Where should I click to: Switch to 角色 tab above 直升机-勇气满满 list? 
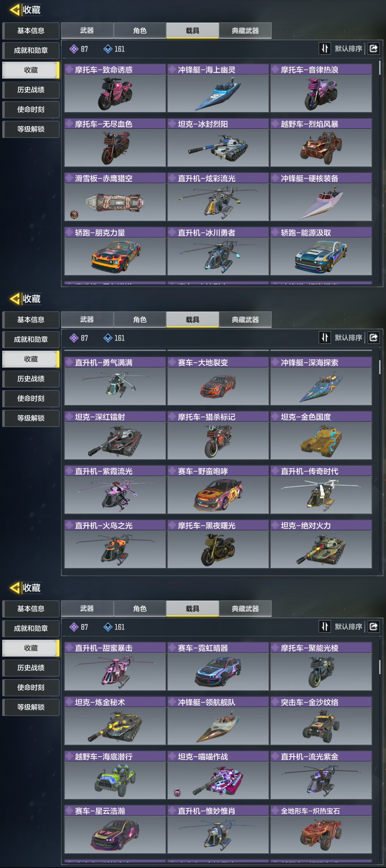click(140, 319)
